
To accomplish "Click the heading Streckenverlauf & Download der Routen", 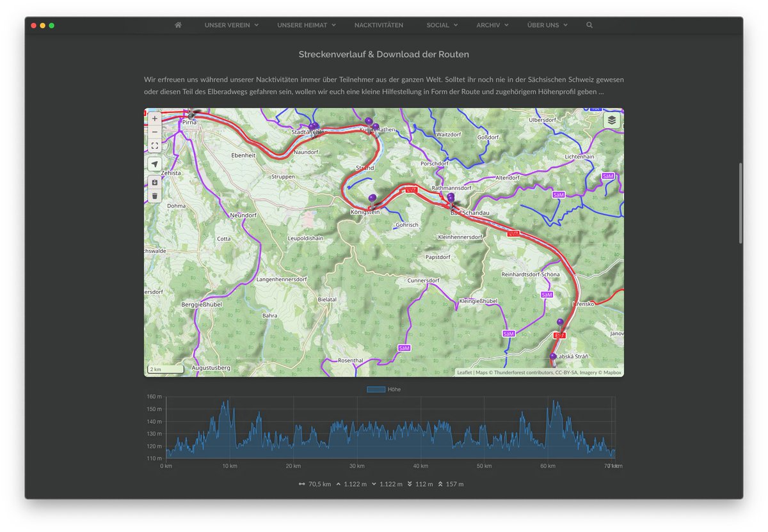I will point(384,54).
